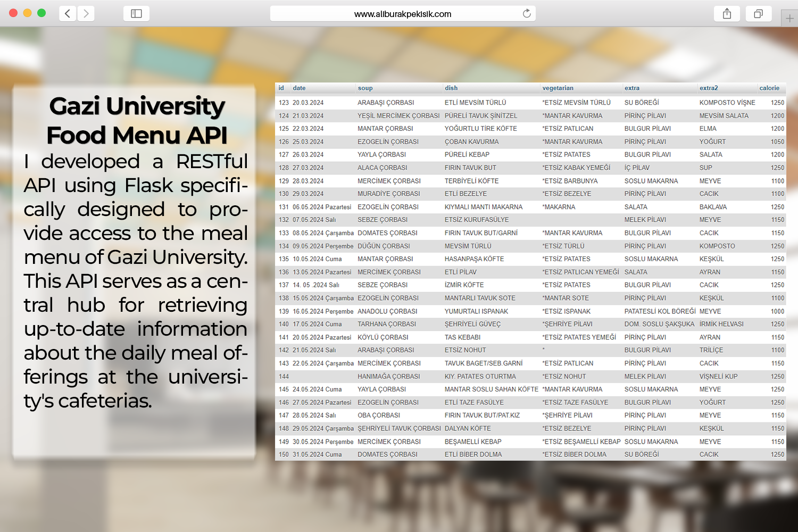
Task: Click the 'dish' column header
Action: point(451,88)
